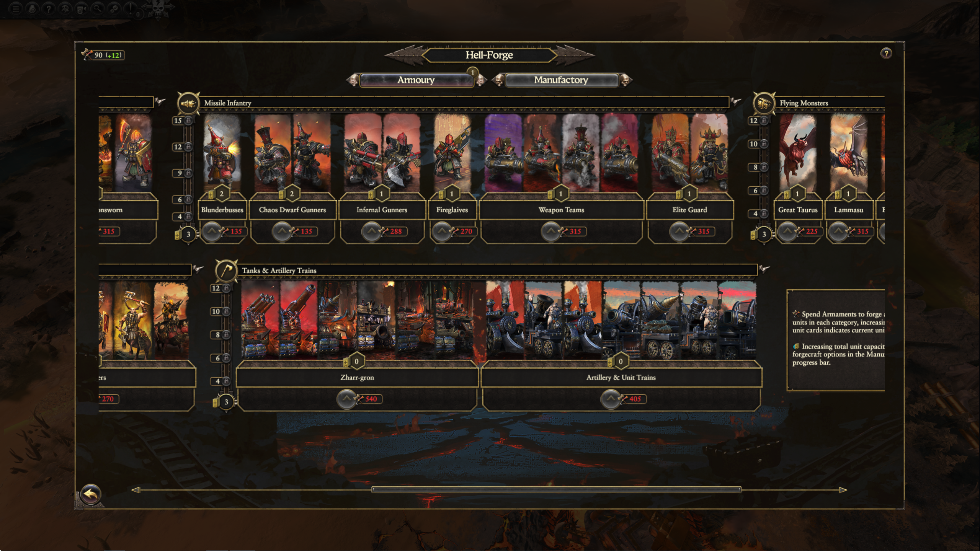Expand Elite Guard upgrade arrow
The width and height of the screenshot is (980, 551).
click(678, 231)
